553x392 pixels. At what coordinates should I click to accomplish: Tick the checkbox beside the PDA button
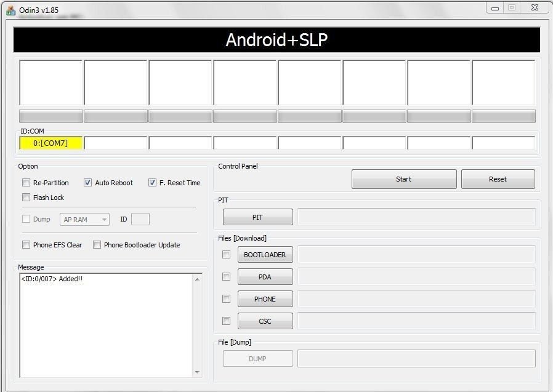(227, 277)
